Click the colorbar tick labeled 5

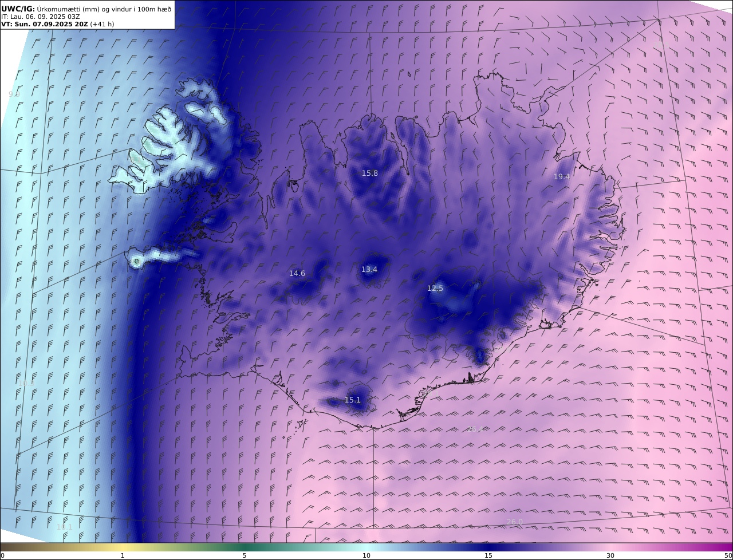click(x=245, y=555)
